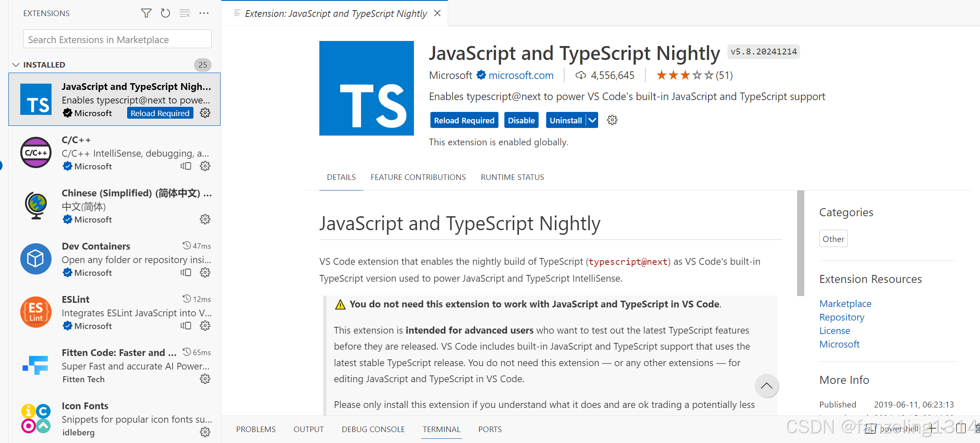The height and width of the screenshot is (443, 980).
Task: Click the installed extensions count badge 25
Action: pos(203,65)
